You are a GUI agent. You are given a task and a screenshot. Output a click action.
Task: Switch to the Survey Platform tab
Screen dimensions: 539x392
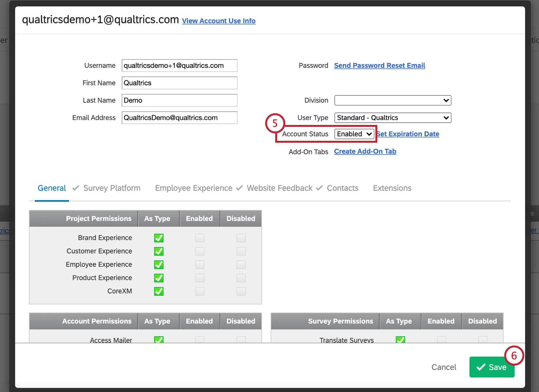point(112,188)
